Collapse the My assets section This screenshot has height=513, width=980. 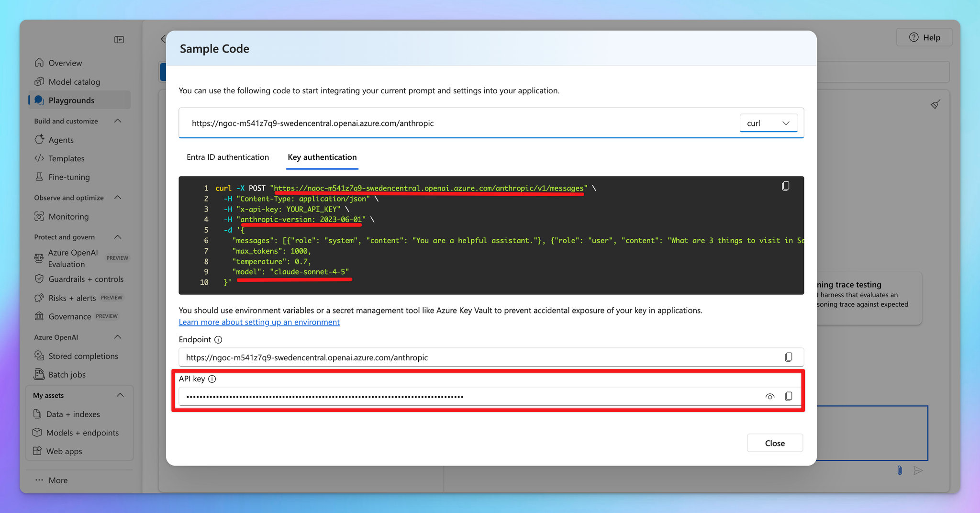[120, 395]
